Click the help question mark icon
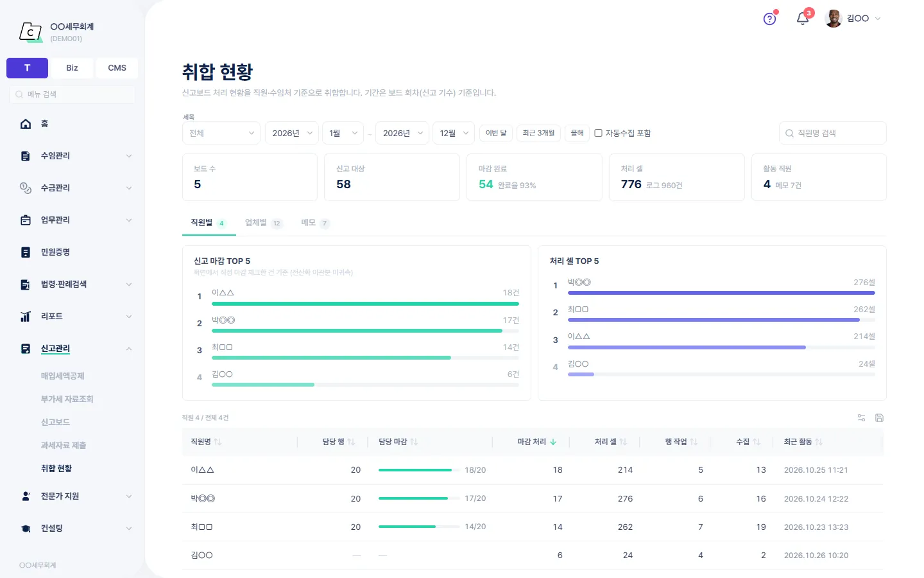This screenshot has height=578, width=924. click(x=769, y=19)
